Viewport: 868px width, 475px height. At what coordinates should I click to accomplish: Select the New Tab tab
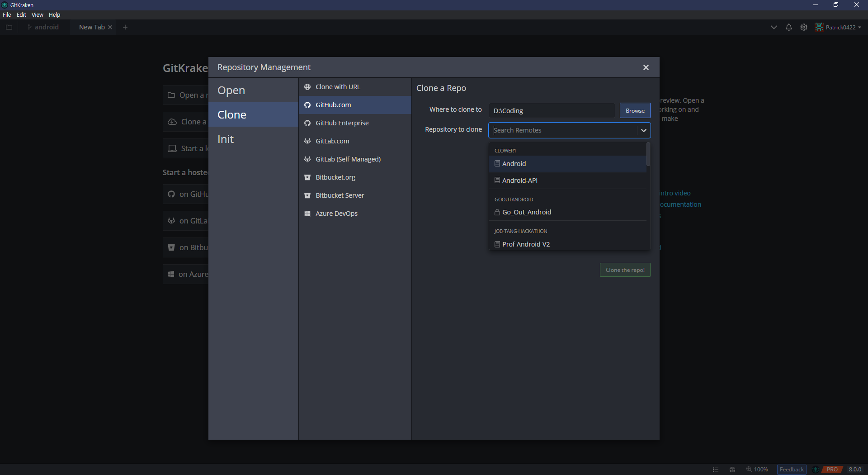click(x=92, y=27)
